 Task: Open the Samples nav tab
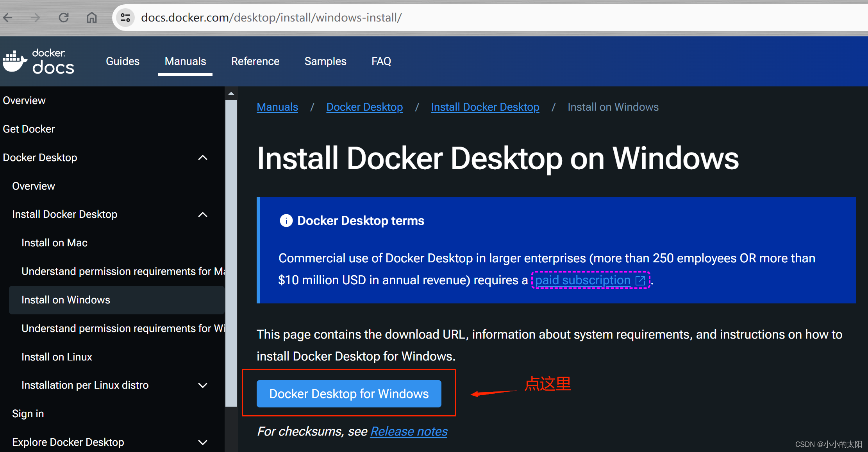coord(325,61)
